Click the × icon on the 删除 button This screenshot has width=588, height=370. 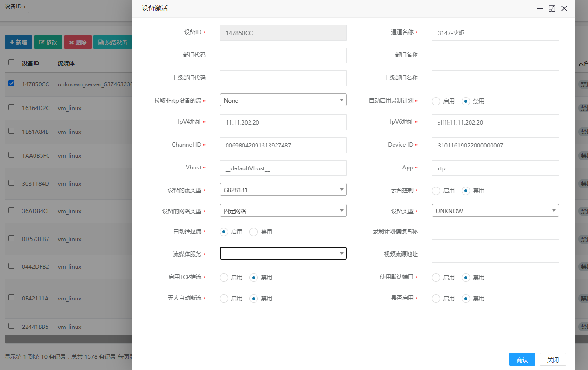71,42
